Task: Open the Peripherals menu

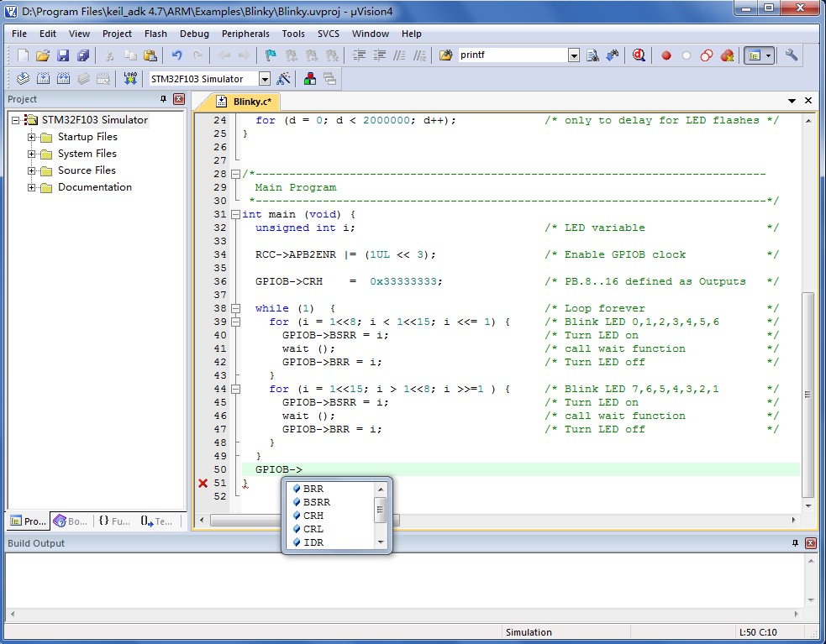Action: pyautogui.click(x=245, y=34)
